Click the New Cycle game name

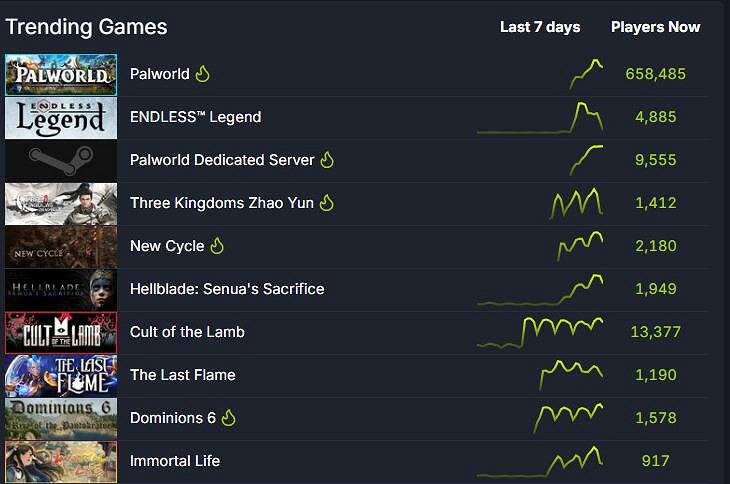167,246
